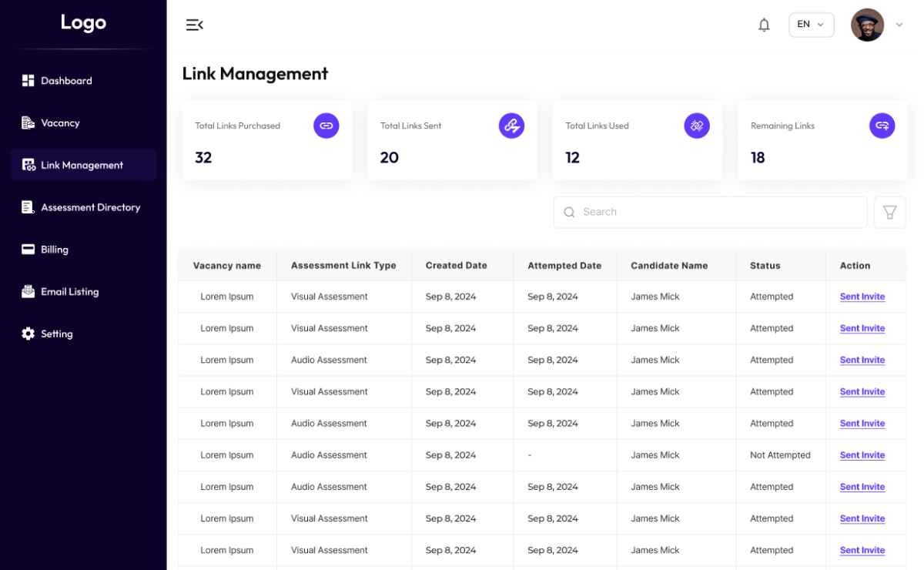Open Email Listing from the sidebar
Image resolution: width=924 pixels, height=570 pixels.
pyautogui.click(x=69, y=292)
